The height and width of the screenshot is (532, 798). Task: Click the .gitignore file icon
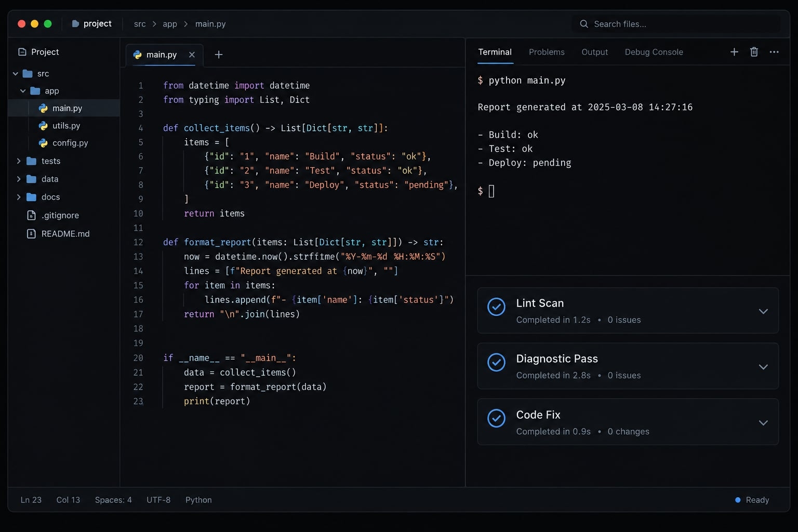coord(31,215)
